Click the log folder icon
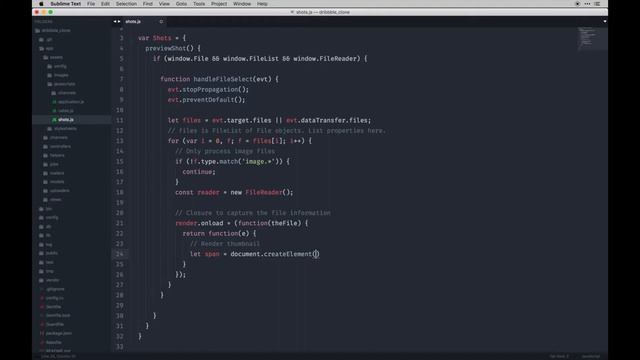Viewport: 640px width, 360px height. tap(41, 244)
